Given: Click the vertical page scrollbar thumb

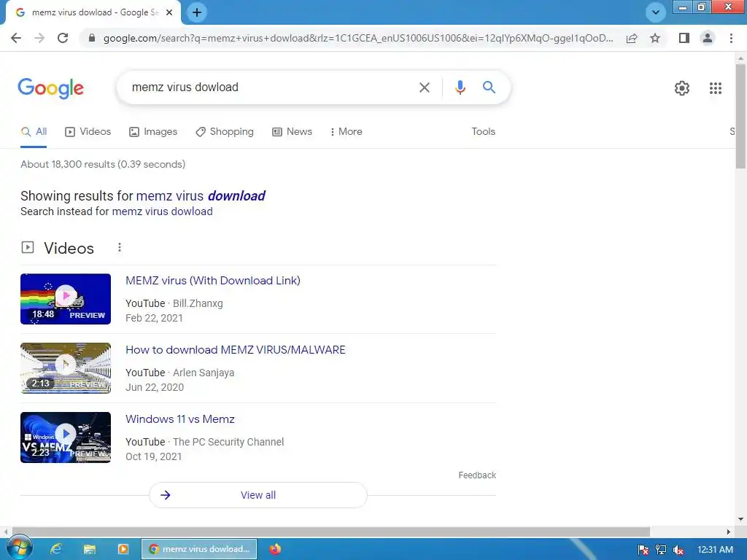Looking at the screenshot, I should [740, 116].
